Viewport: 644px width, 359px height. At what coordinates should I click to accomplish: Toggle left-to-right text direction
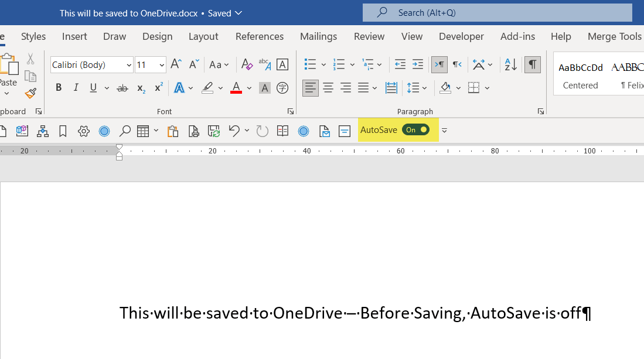click(439, 64)
